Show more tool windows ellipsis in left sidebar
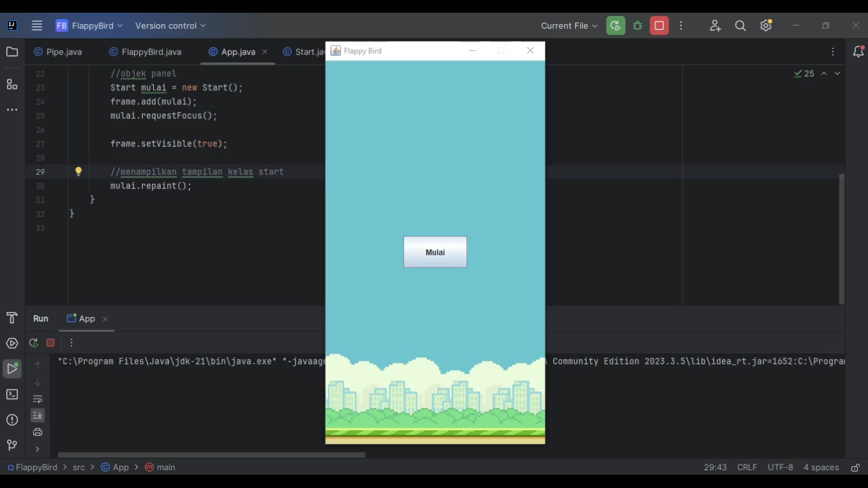The image size is (868, 488). point(12,110)
